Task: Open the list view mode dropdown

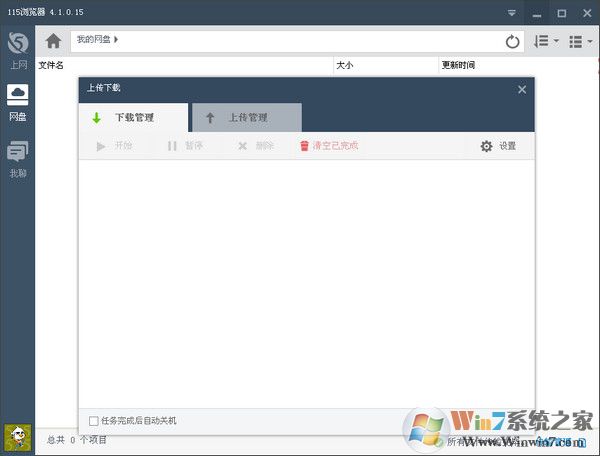Action: point(580,41)
